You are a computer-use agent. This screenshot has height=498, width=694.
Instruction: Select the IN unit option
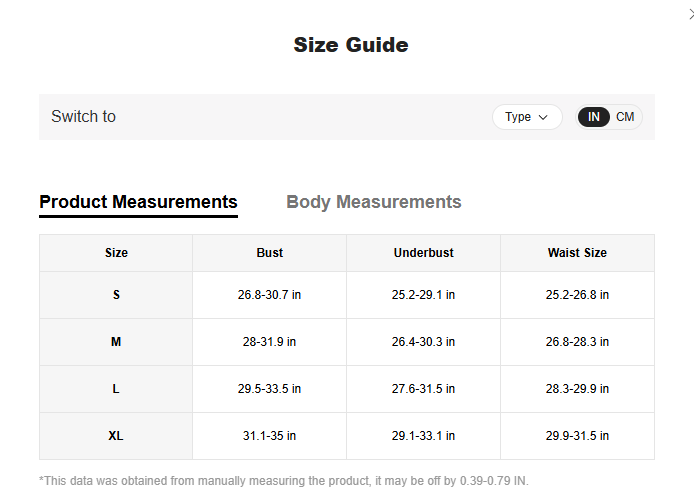click(594, 117)
